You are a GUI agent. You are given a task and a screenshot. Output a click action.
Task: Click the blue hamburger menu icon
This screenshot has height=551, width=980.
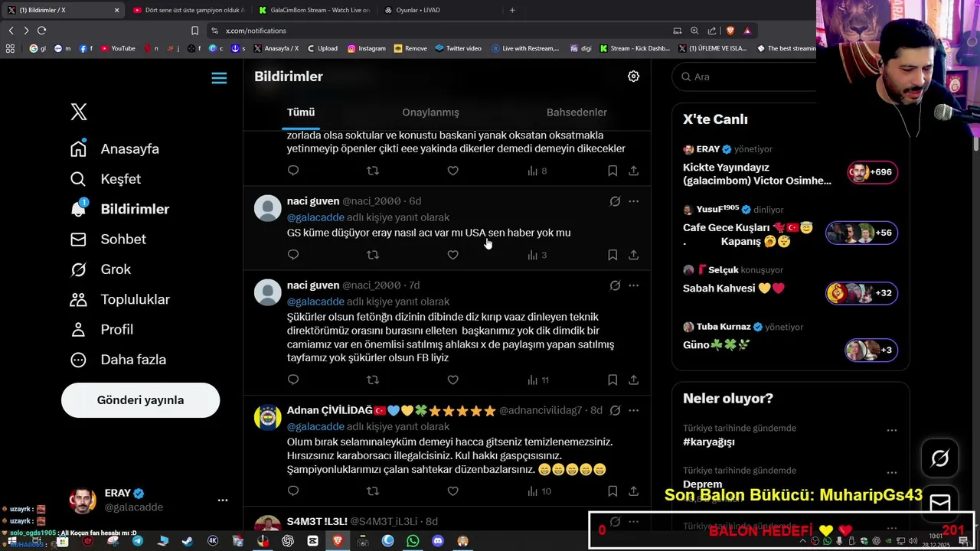tap(219, 78)
